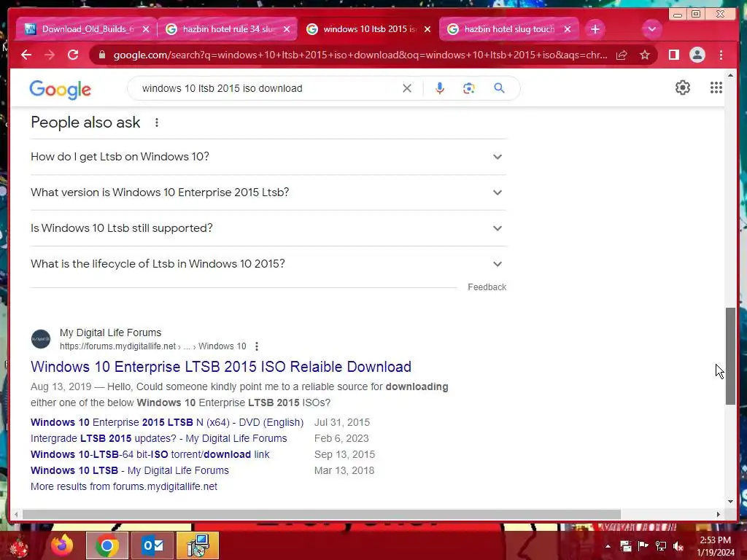Open Firefox from the taskbar
Image resolution: width=747 pixels, height=560 pixels.
tap(62, 545)
